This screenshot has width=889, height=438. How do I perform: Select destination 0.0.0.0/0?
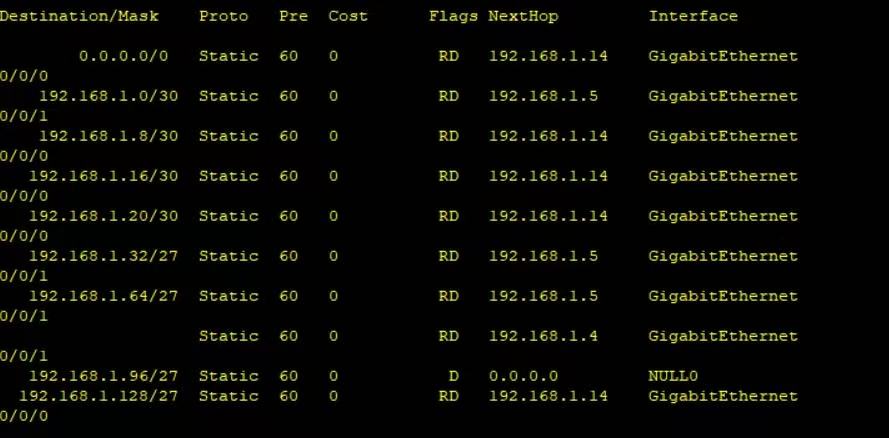pos(123,56)
